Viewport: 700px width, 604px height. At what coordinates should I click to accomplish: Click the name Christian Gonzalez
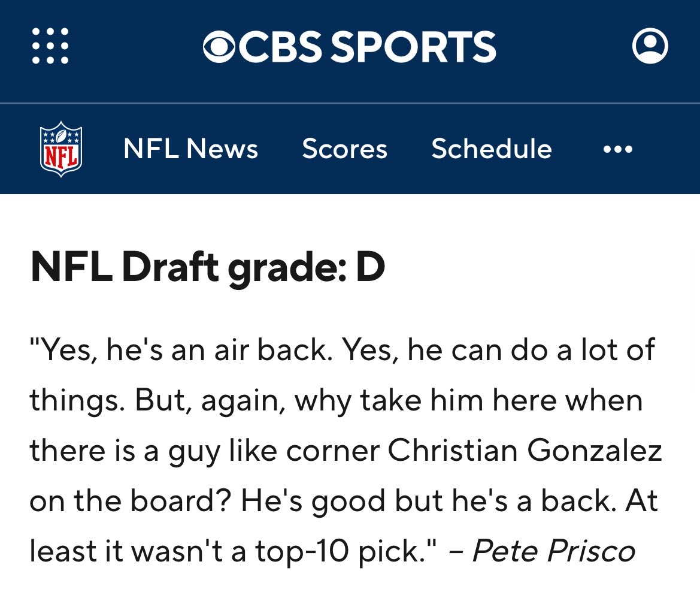click(x=525, y=451)
